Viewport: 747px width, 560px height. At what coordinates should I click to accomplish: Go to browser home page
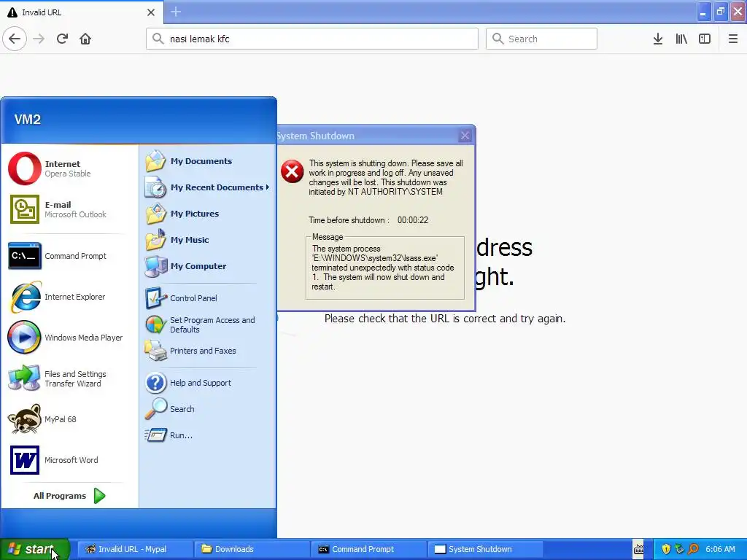85,39
